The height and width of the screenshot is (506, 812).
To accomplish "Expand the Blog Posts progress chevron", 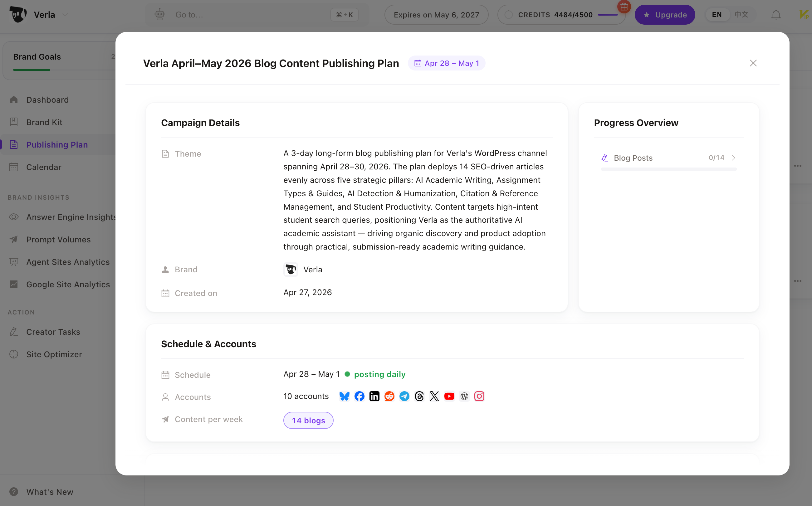I will pos(733,158).
